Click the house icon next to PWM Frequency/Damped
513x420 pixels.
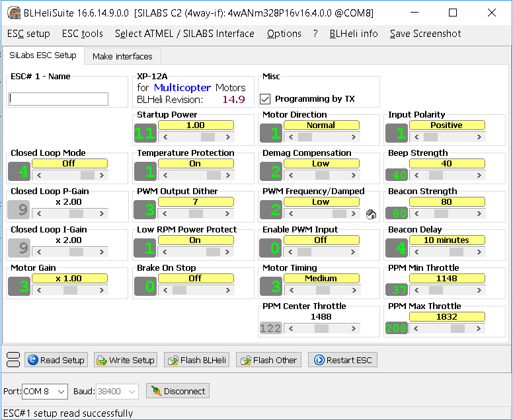pyautogui.click(x=371, y=215)
